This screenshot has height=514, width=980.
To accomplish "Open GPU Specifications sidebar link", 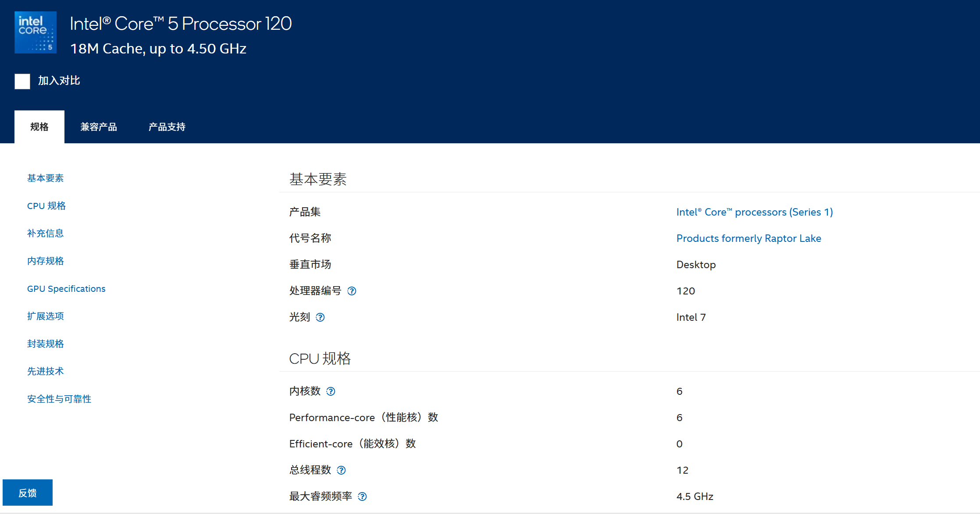I will point(66,289).
